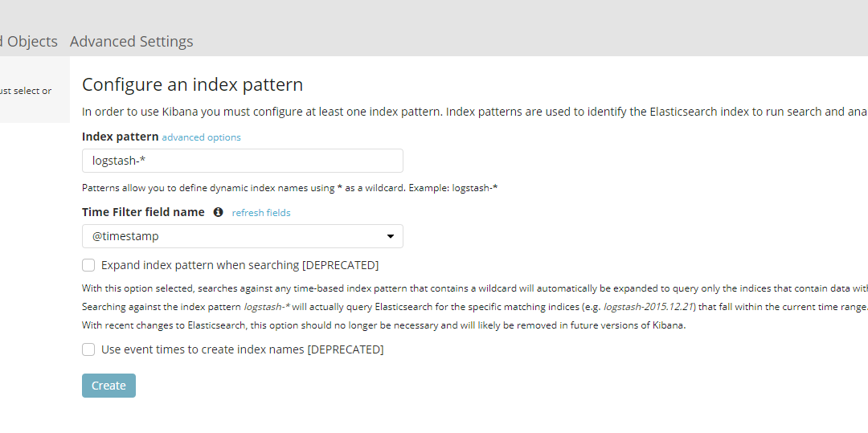Enable Expand index pattern when searching
This screenshot has height=433, width=868.
coord(88,265)
